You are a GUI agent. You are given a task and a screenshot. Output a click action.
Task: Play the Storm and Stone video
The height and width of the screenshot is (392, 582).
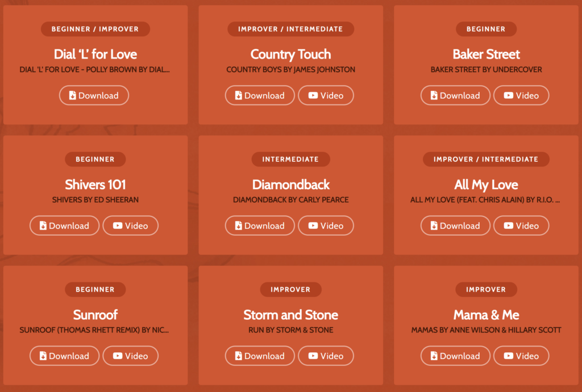tap(326, 356)
